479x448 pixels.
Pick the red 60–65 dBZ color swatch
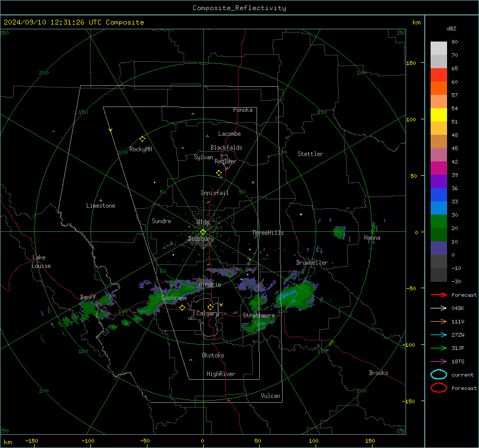click(439, 75)
